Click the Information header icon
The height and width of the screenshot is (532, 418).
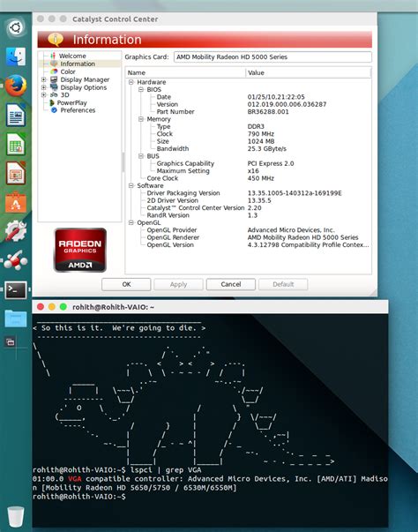pos(56,40)
